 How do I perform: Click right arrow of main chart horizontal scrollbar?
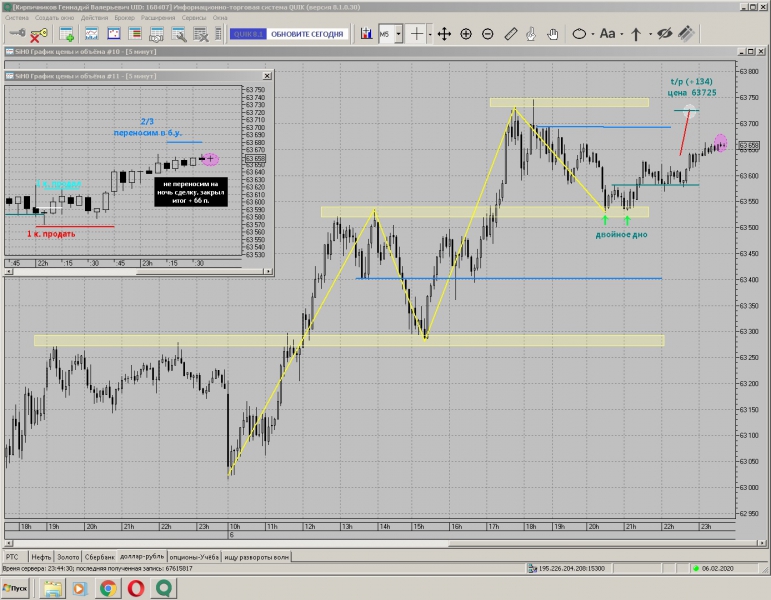(x=762, y=543)
